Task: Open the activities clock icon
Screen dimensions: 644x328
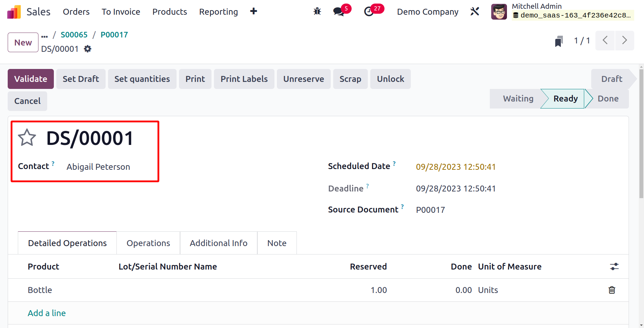Action: tap(369, 12)
